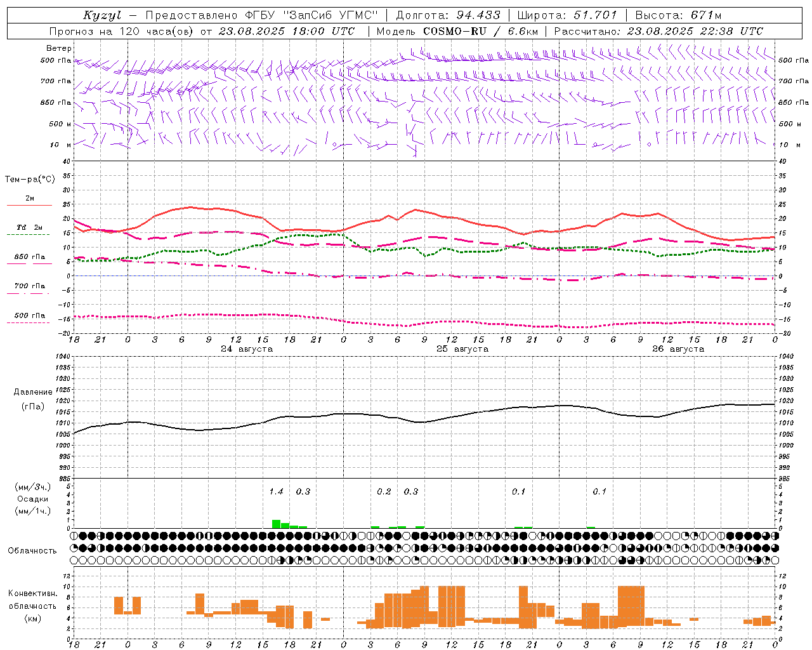Image resolution: width=812 pixels, height=650 pixels.
Task: Click the tallest green precipitation bar
Action: (x=276, y=524)
